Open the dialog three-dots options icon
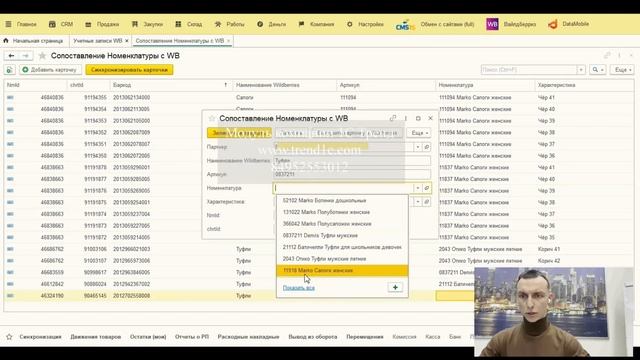The height and width of the screenshot is (360, 640). pyautogui.click(x=406, y=118)
